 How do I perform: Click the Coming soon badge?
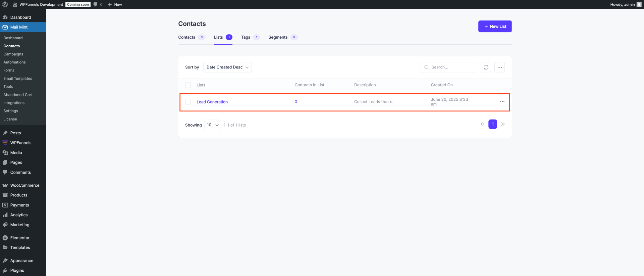click(x=78, y=4)
